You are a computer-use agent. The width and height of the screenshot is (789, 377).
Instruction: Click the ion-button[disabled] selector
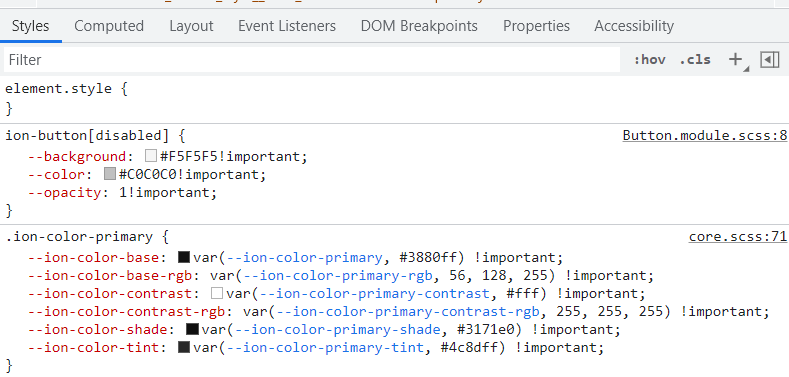coord(88,136)
